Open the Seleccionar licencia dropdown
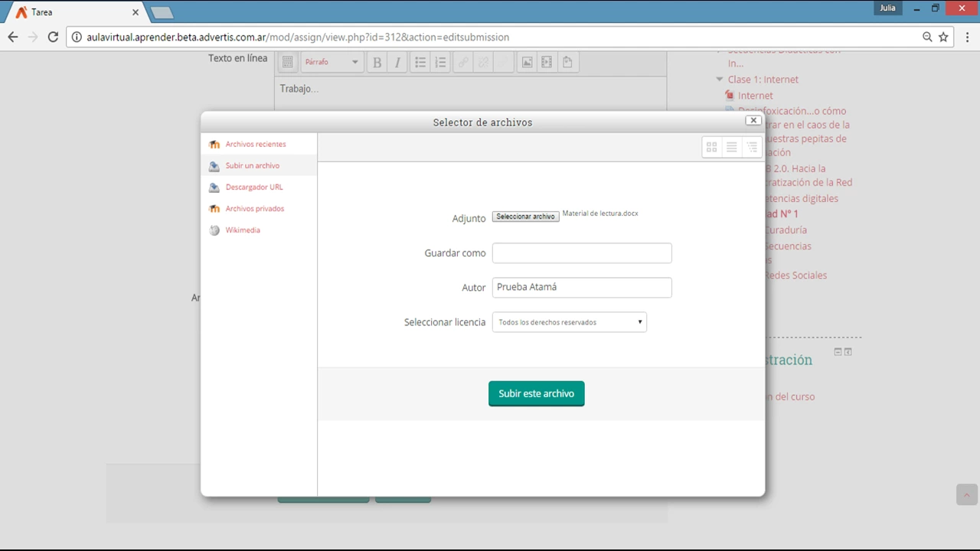The height and width of the screenshot is (551, 980). coord(570,322)
